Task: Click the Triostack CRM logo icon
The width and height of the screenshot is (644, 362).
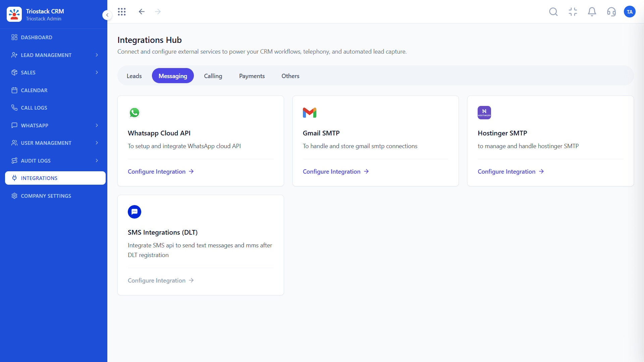Action: pyautogui.click(x=14, y=14)
